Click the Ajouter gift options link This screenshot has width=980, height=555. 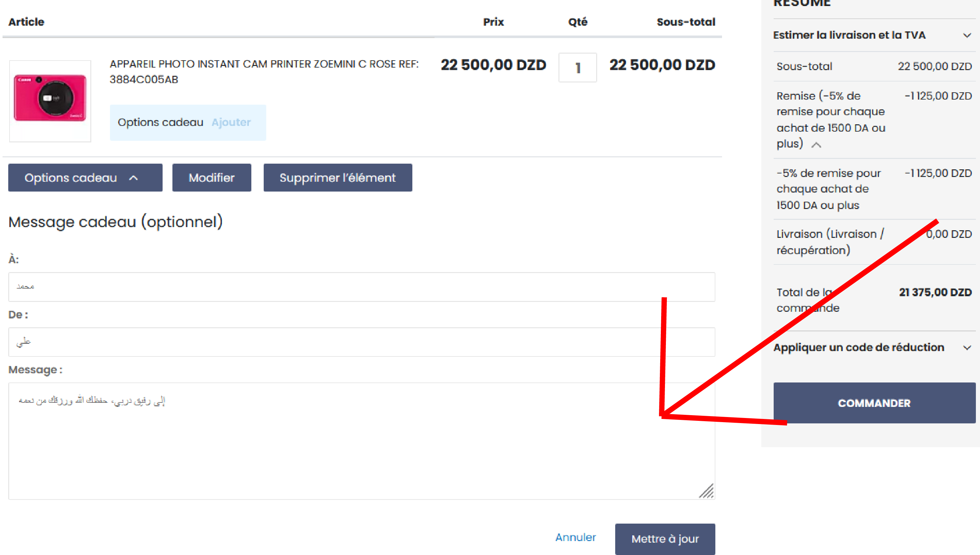coord(231,122)
